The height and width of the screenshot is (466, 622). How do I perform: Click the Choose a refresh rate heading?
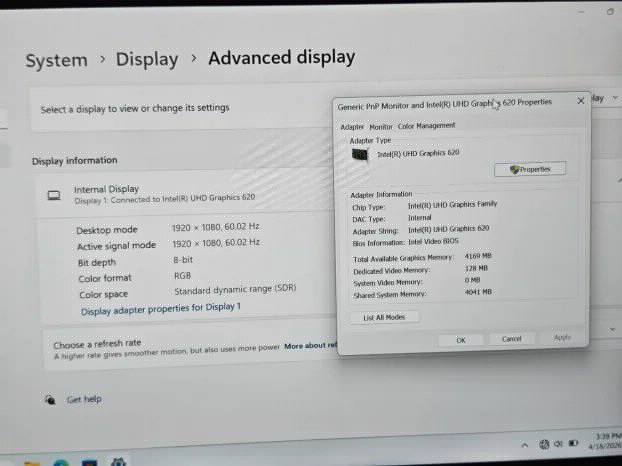[x=97, y=343]
